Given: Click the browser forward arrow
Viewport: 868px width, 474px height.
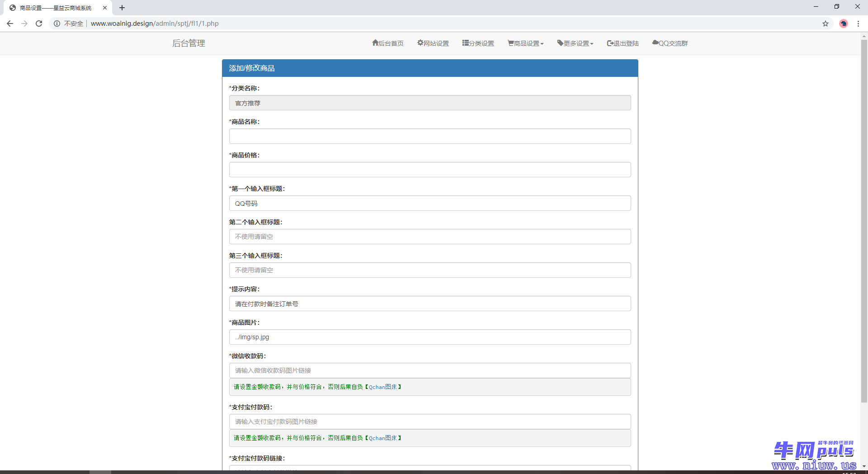Looking at the screenshot, I should click(x=24, y=24).
